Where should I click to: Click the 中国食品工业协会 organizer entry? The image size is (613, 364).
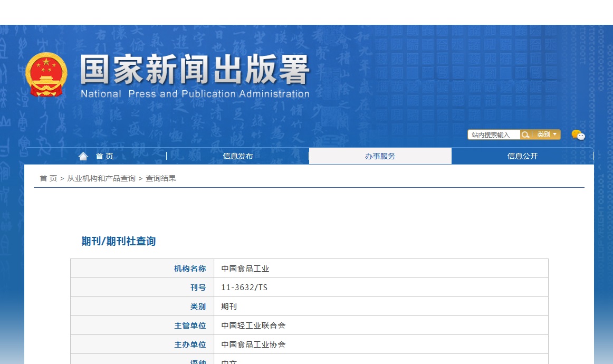[253, 344]
